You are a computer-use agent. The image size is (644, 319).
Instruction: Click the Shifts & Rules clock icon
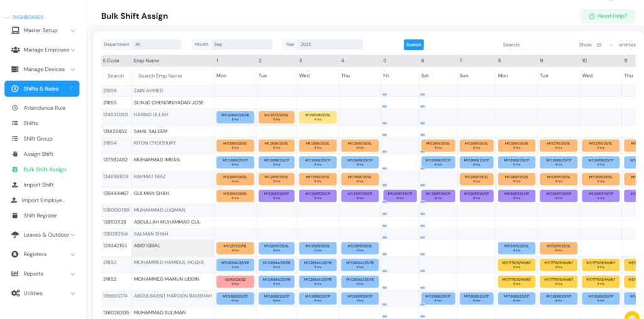coord(15,89)
